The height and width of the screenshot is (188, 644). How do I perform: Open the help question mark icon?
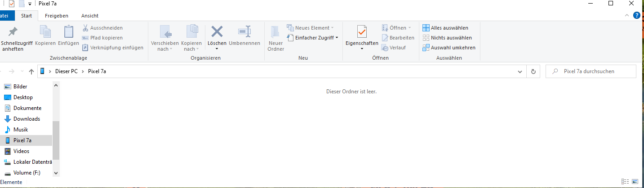tap(636, 16)
